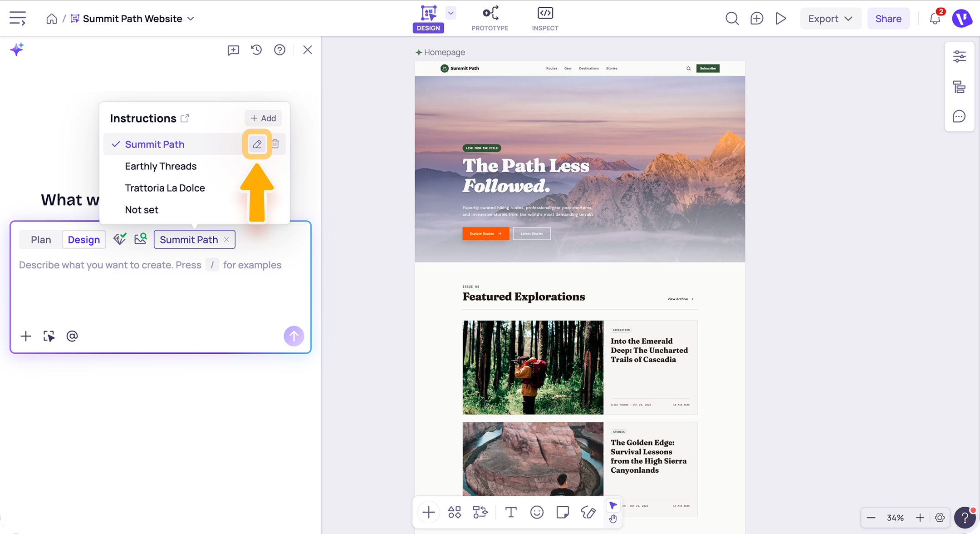Switch to Plan mode
Screen dimensions: 980x534
coord(41,240)
